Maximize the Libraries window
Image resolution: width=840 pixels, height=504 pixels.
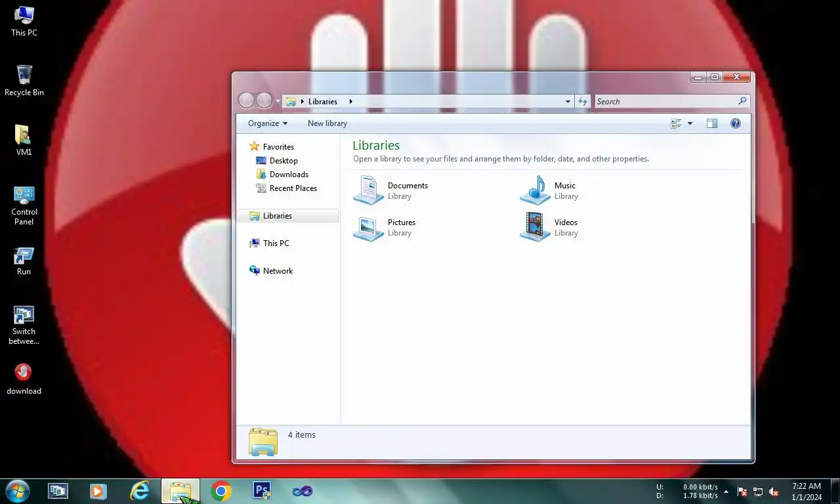point(715,77)
